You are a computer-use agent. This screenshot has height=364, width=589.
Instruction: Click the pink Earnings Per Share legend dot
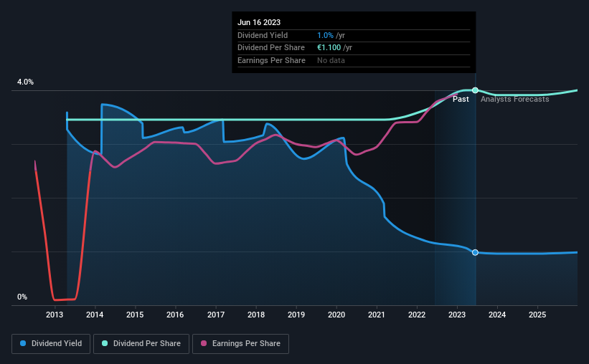point(204,343)
